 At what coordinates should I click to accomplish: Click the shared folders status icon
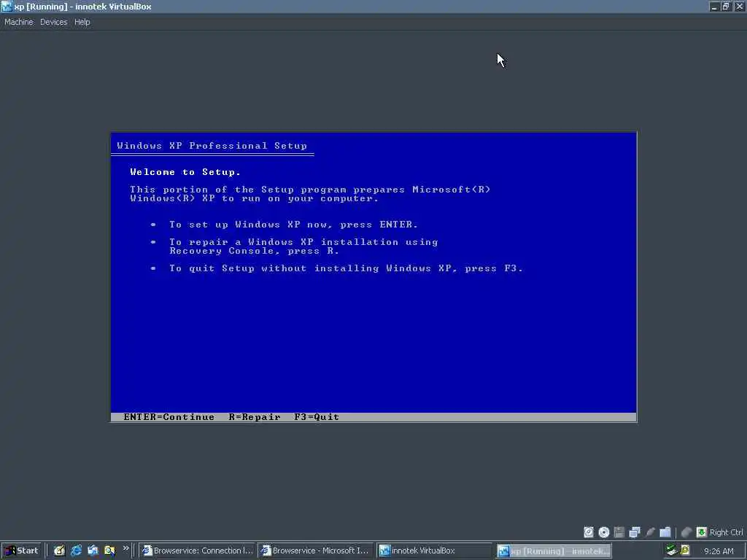(665, 532)
